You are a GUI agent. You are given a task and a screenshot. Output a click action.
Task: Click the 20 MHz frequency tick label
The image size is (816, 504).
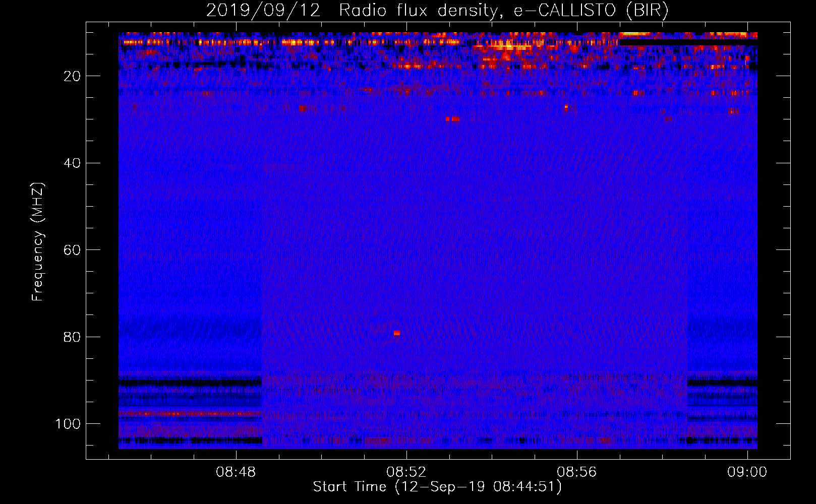(72, 76)
